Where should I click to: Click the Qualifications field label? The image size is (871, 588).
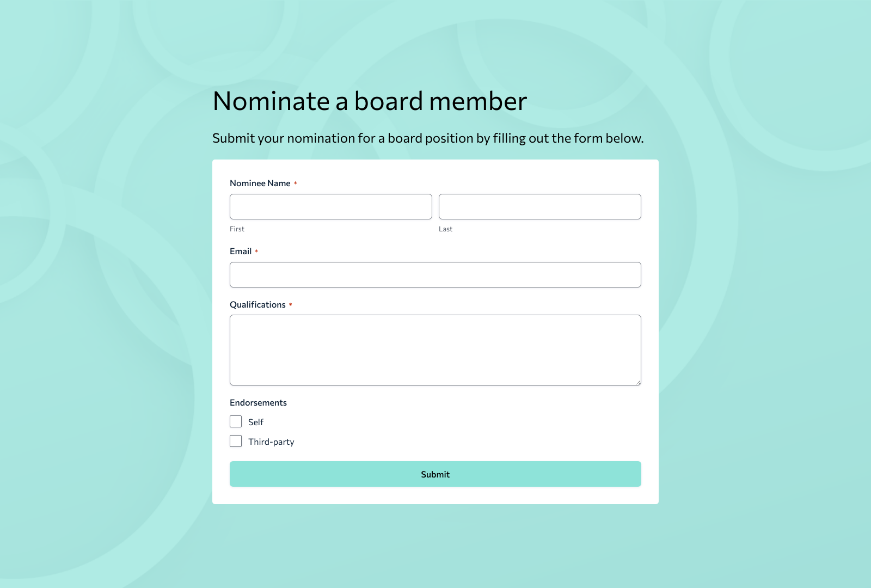[257, 305]
